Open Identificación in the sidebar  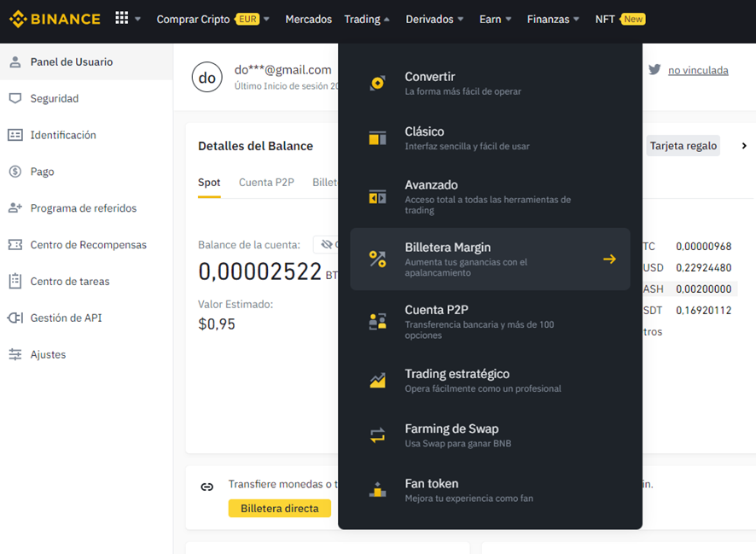[x=87, y=135]
